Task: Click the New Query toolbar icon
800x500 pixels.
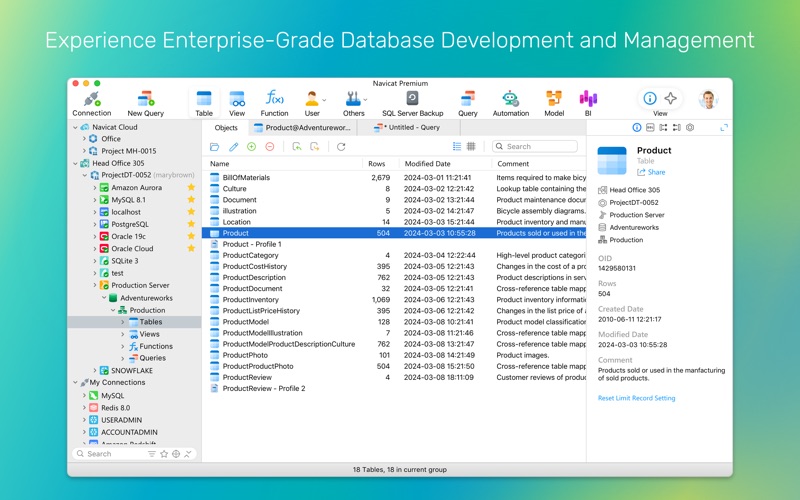Action: (145, 104)
